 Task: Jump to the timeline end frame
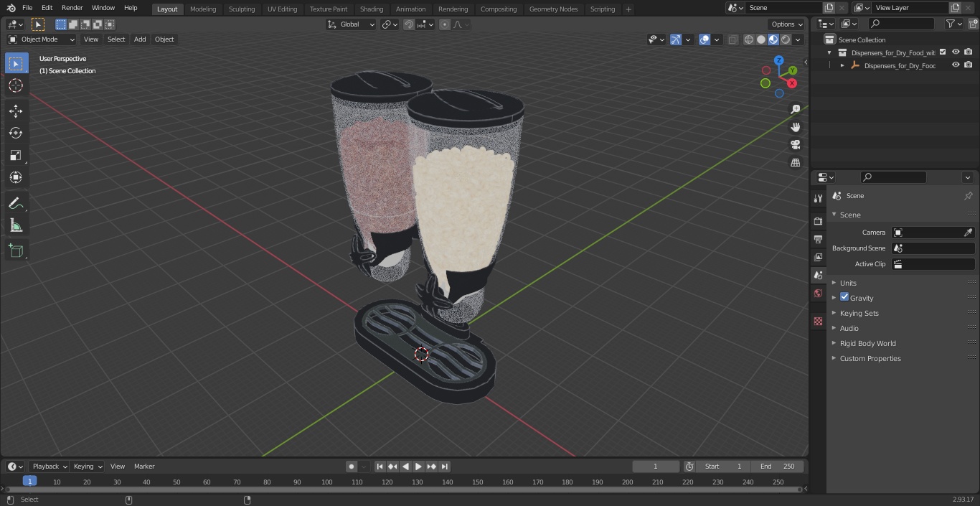point(445,467)
